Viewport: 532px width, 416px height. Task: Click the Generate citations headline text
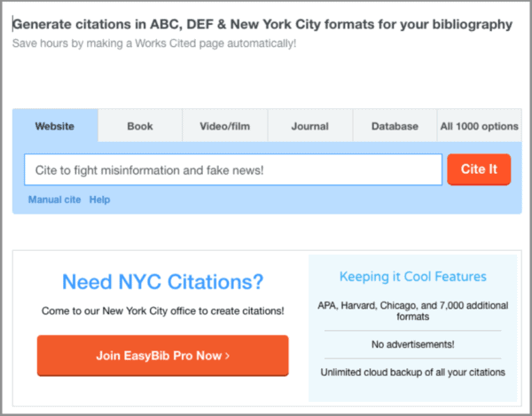(262, 25)
